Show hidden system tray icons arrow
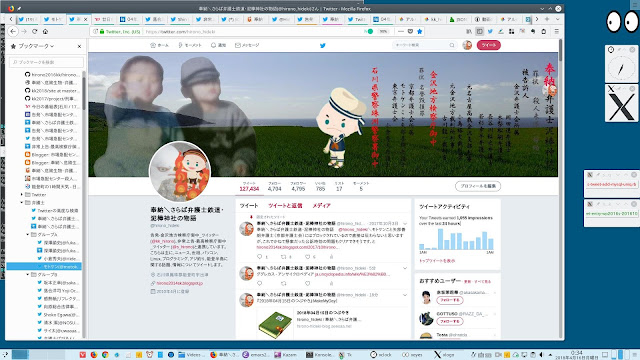Image resolution: width=640 pixels, height=360 pixels. [550, 355]
